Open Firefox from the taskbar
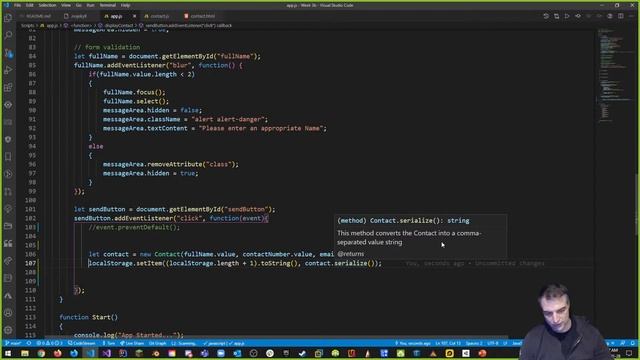 point(58,353)
